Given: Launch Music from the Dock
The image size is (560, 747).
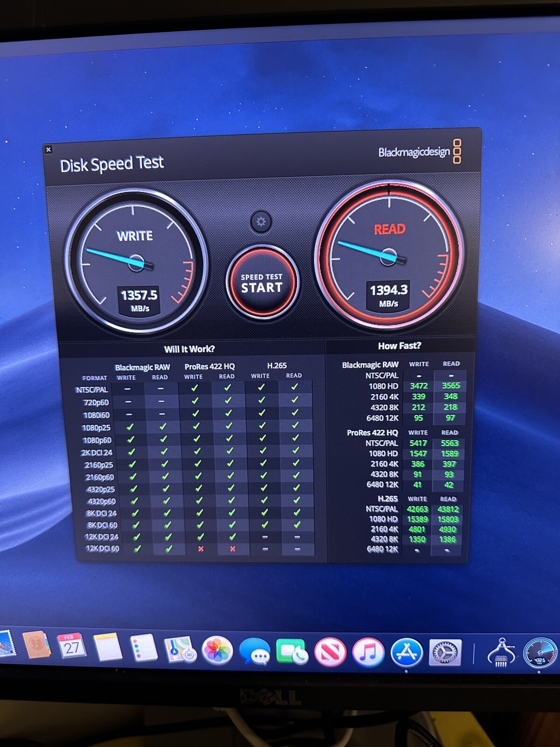Looking at the screenshot, I should click(368, 652).
